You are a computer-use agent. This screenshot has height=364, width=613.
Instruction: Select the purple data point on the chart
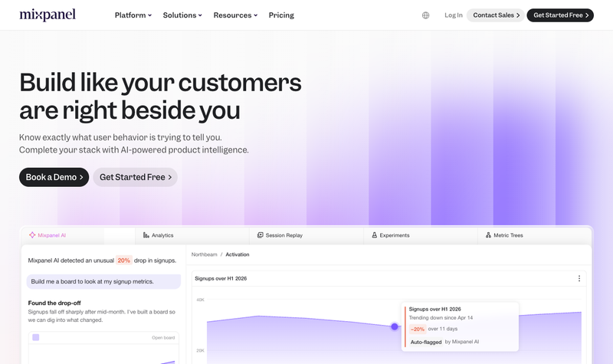coord(395,326)
